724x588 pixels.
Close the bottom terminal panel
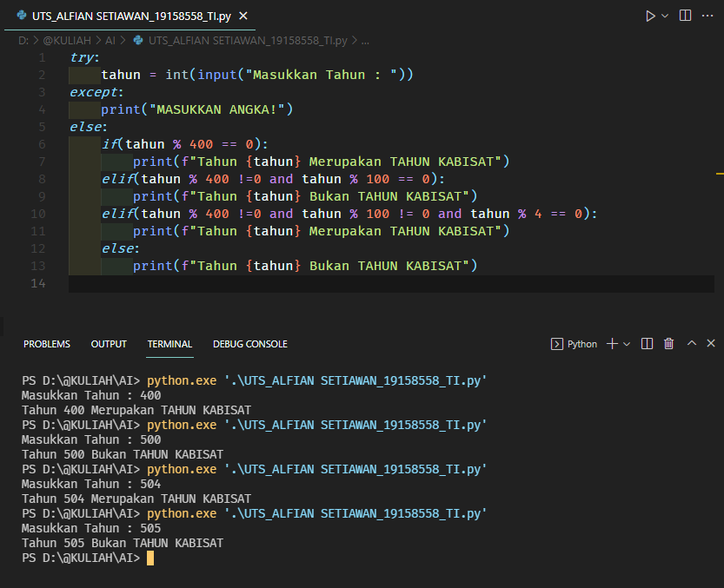(x=711, y=344)
